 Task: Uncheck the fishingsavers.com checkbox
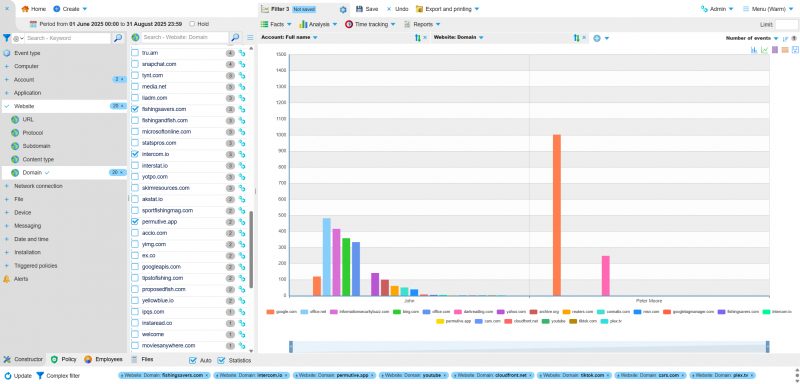[x=135, y=109]
